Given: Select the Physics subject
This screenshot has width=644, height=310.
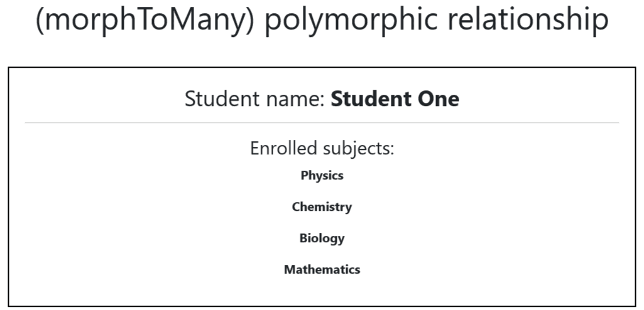Looking at the screenshot, I should tap(322, 176).
